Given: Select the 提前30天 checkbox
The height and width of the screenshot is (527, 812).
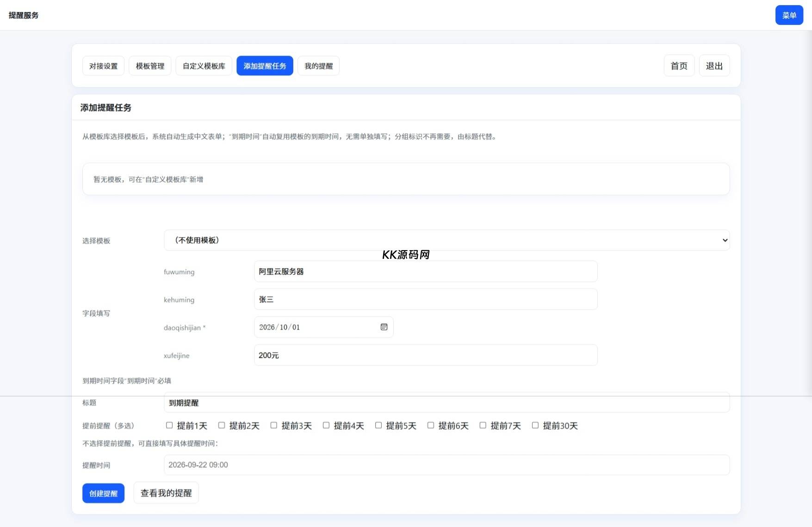Looking at the screenshot, I should tap(535, 425).
